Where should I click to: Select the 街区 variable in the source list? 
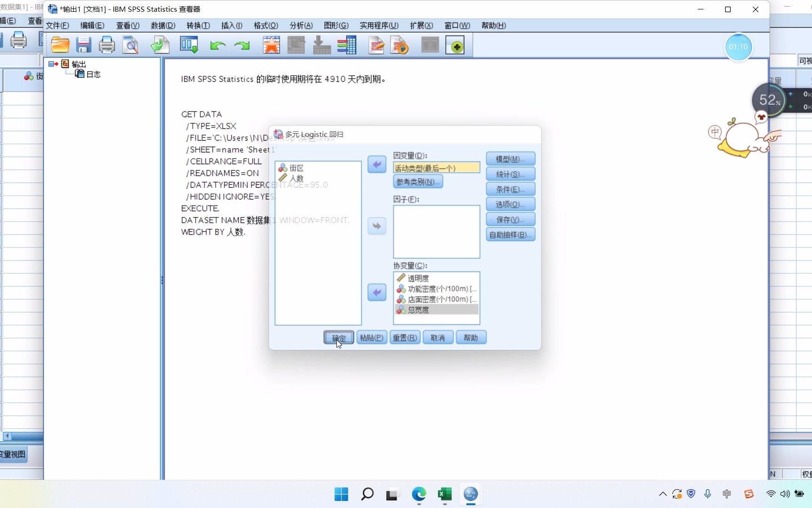[x=296, y=168]
